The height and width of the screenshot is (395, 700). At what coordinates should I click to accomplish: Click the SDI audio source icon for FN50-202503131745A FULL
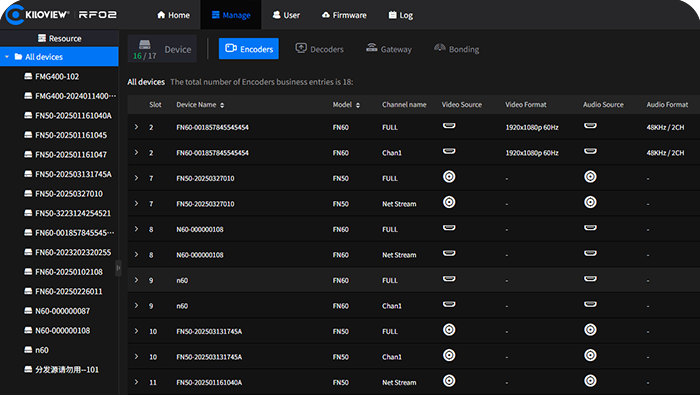tap(590, 330)
